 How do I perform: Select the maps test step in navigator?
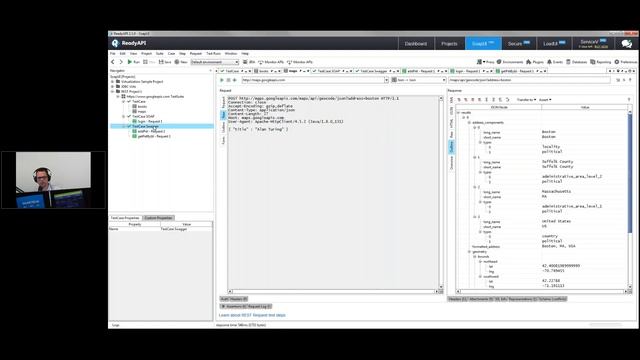point(142,111)
